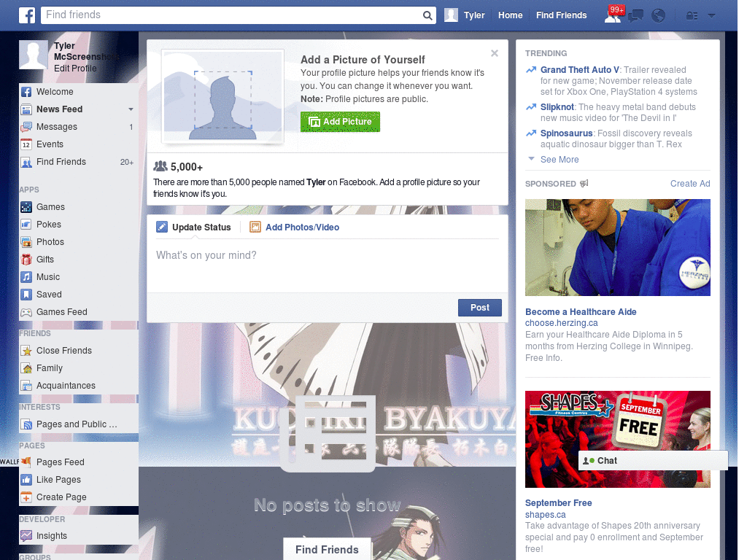Click the healthcare aide ad image

617,248
